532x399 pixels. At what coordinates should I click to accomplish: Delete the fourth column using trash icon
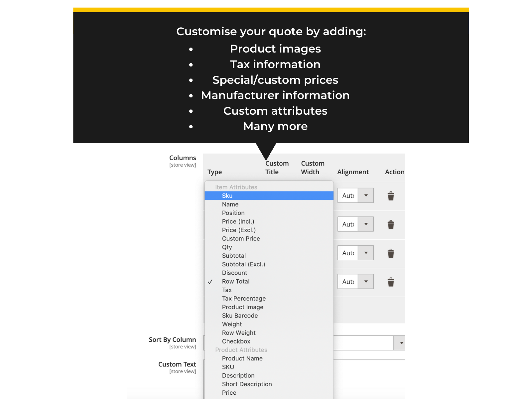(x=391, y=282)
